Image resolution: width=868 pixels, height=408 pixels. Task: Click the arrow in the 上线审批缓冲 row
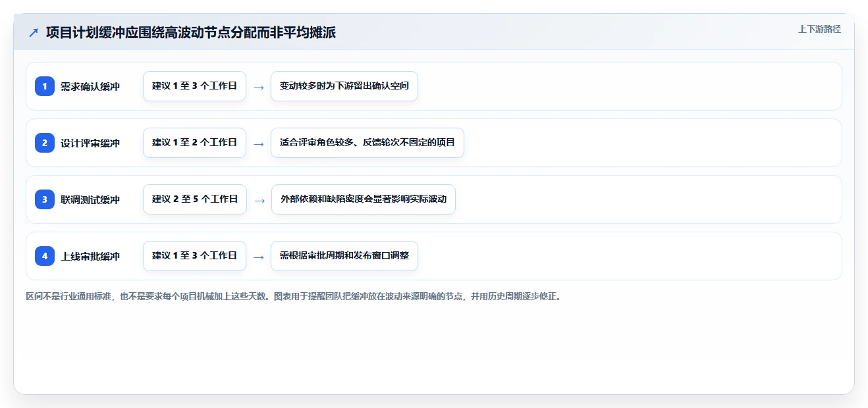259,257
